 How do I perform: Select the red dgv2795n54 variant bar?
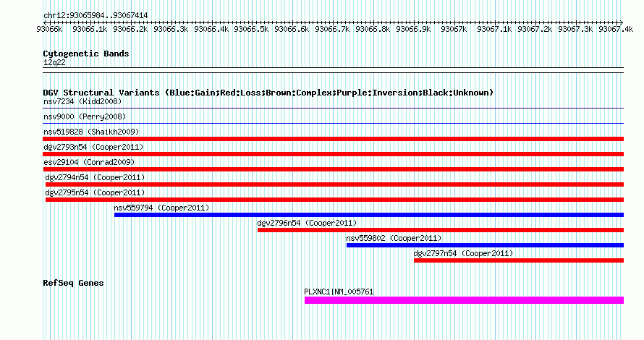(x=335, y=200)
